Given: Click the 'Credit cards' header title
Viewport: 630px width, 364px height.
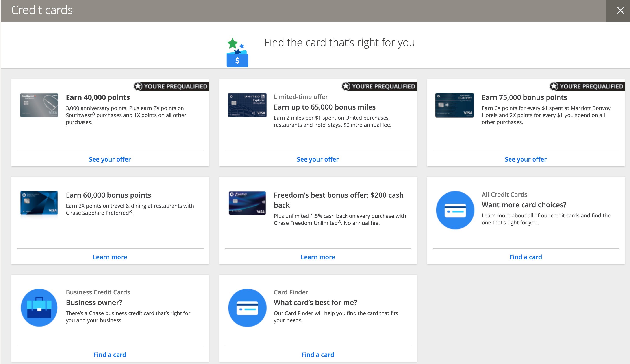Looking at the screenshot, I should pyautogui.click(x=42, y=10).
